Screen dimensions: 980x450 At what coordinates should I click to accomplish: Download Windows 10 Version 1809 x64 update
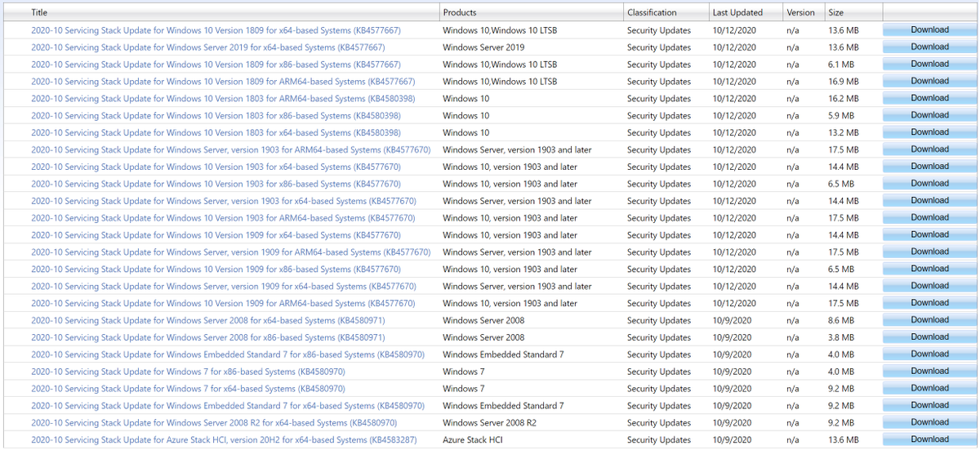930,30
